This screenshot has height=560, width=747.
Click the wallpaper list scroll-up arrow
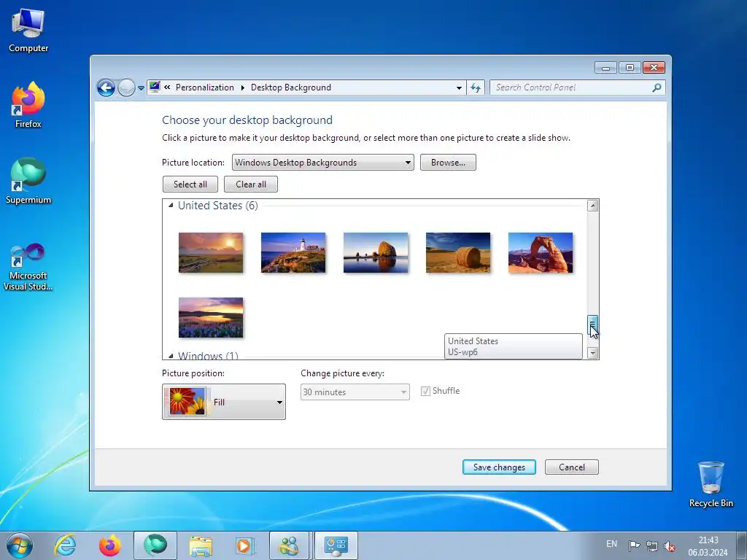(592, 206)
